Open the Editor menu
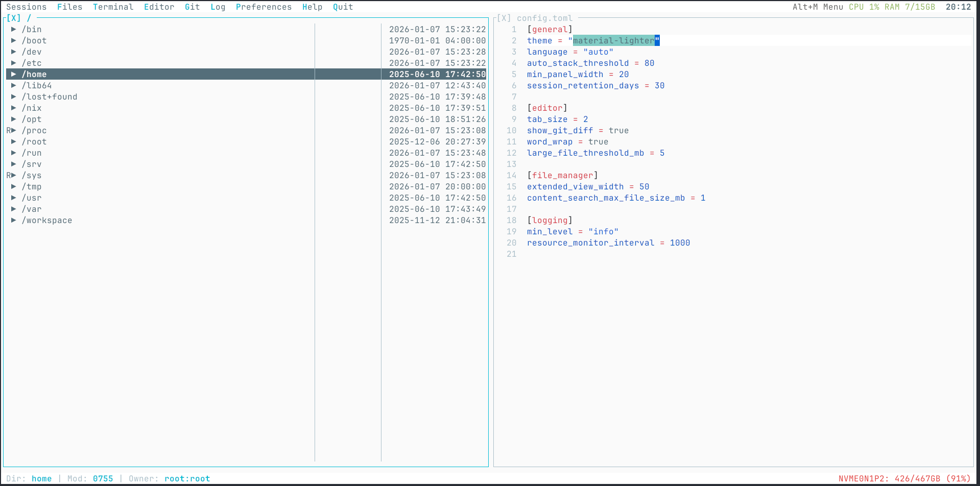 [159, 7]
